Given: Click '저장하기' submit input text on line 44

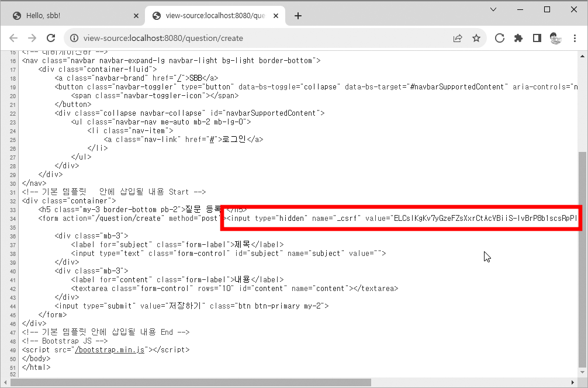Looking at the screenshot, I should point(187,306).
